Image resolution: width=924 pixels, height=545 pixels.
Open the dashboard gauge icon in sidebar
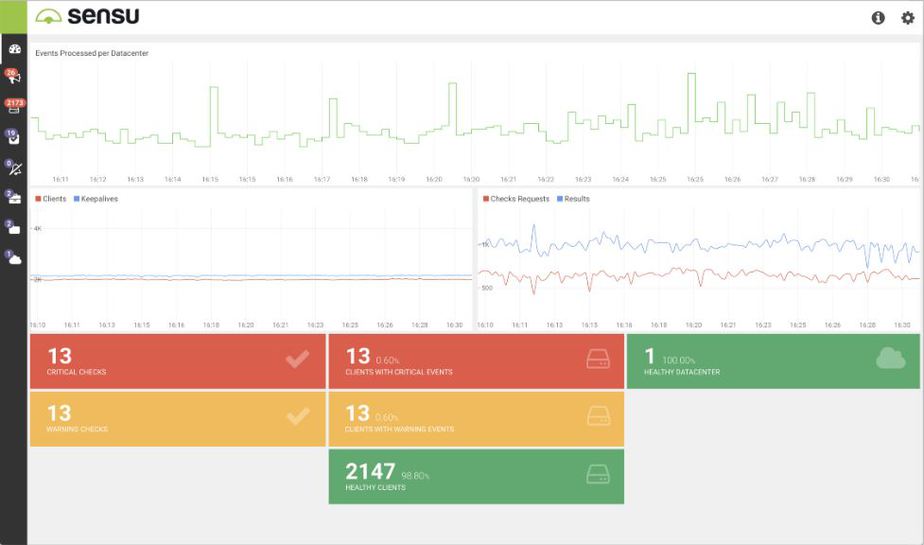15,49
